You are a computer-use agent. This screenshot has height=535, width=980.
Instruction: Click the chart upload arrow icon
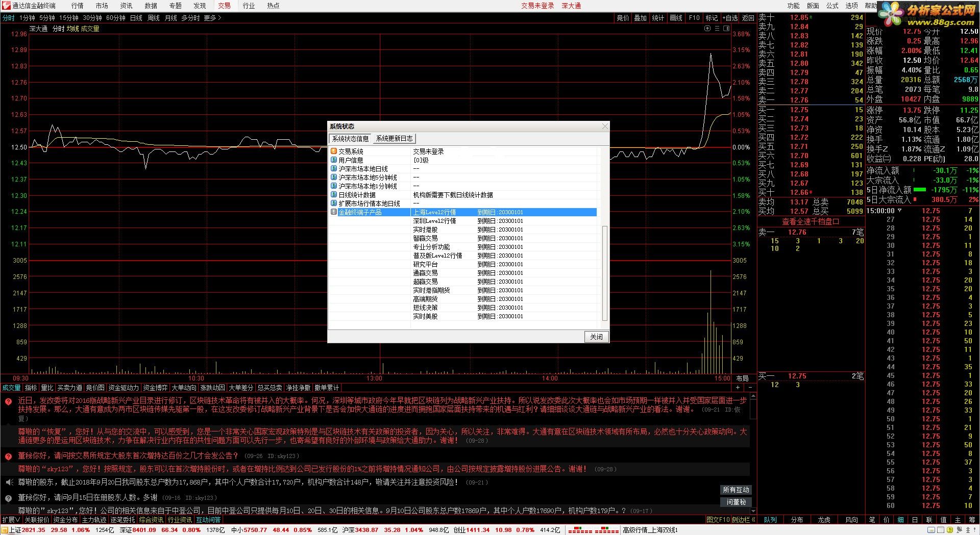click(707, 29)
